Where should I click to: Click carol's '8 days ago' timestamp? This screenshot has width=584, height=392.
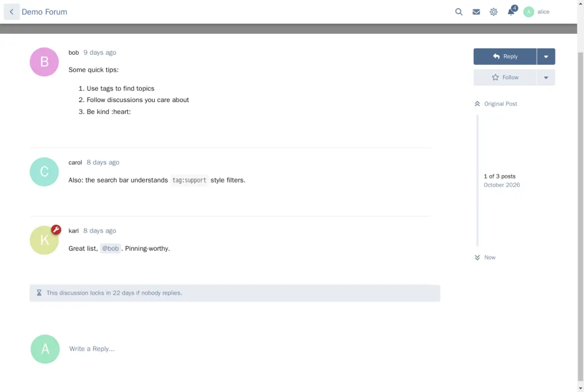[103, 163]
